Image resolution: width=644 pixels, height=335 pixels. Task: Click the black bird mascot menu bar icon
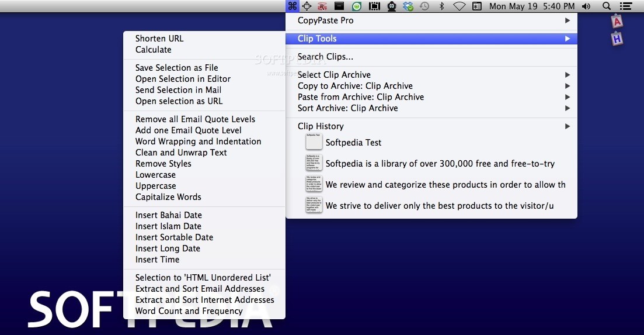tap(392, 6)
